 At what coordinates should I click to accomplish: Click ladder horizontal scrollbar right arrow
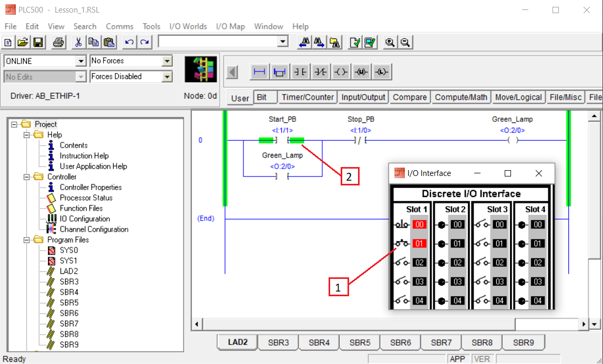(584, 324)
